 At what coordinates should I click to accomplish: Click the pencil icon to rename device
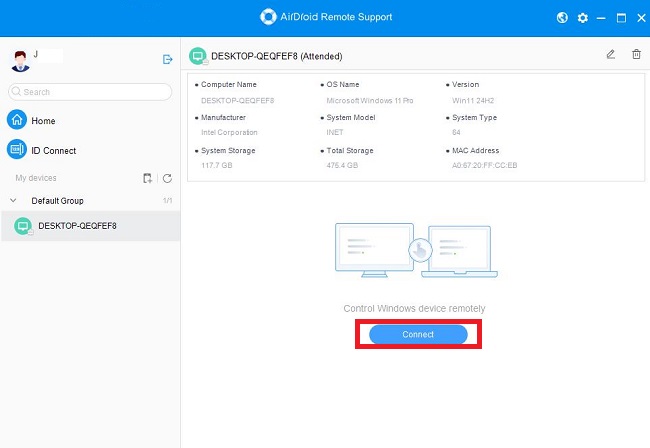click(611, 54)
